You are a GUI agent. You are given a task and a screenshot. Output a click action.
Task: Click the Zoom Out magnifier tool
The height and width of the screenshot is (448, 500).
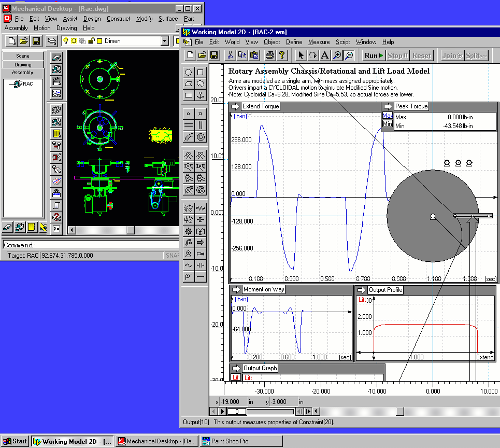click(349, 55)
